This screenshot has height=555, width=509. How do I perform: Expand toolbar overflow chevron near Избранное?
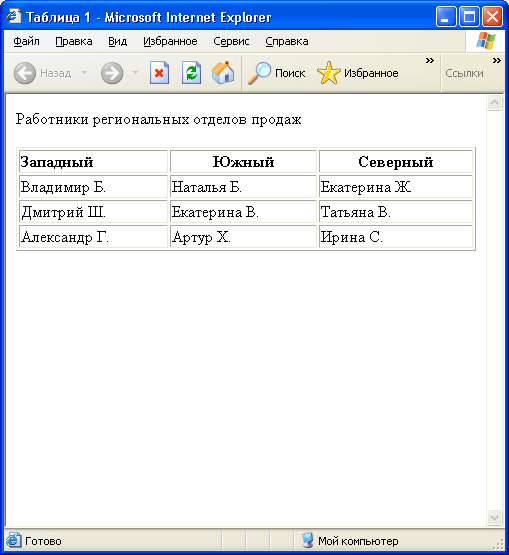click(430, 61)
